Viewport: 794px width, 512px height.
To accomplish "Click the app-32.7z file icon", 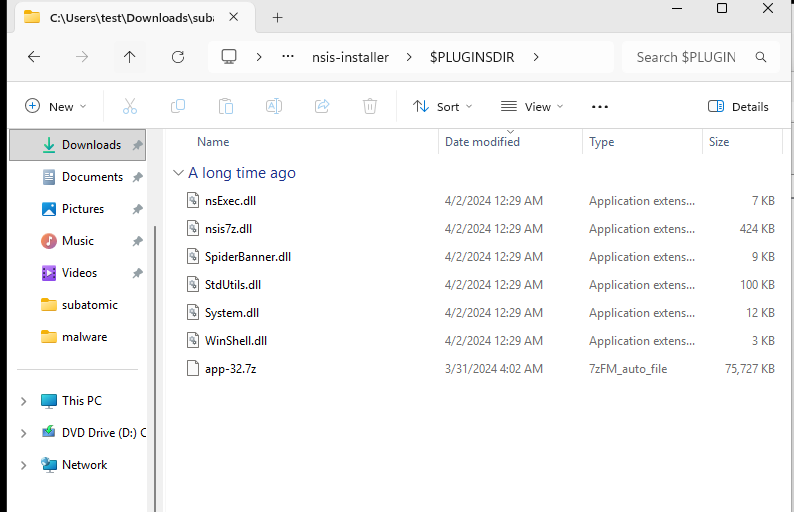I will coord(193,368).
